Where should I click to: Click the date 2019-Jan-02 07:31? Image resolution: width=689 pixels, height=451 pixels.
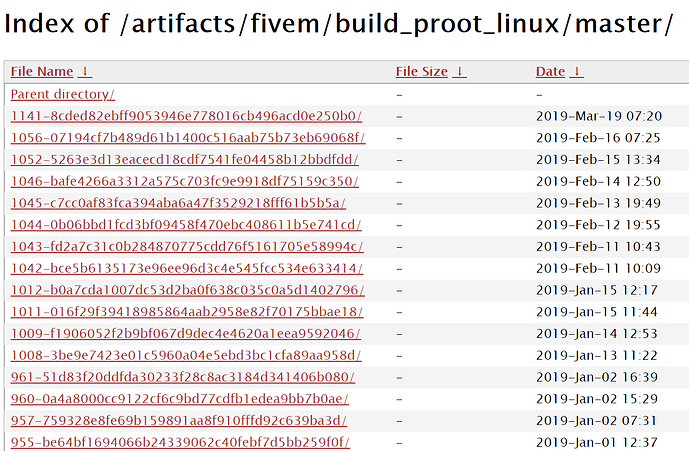point(596,421)
